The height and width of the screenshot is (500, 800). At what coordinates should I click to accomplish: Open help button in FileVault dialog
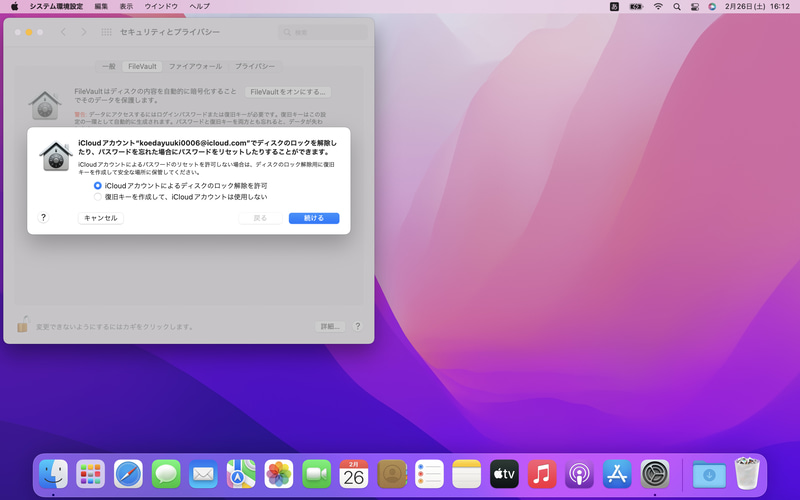pos(43,218)
